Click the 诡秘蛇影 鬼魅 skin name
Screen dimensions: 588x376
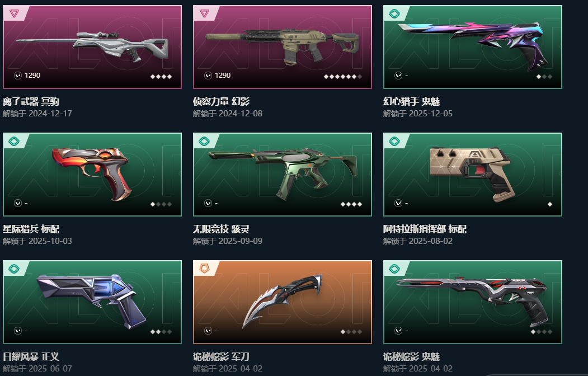[411, 356]
